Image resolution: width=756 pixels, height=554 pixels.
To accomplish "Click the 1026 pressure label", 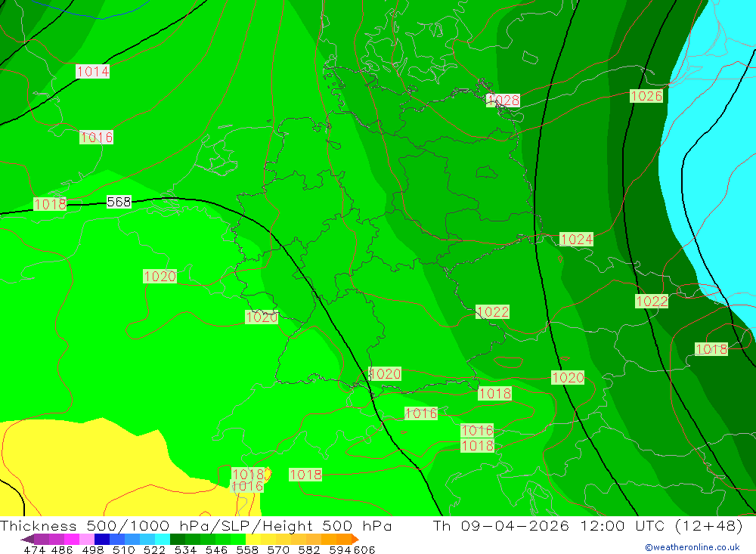I will click(x=646, y=96).
